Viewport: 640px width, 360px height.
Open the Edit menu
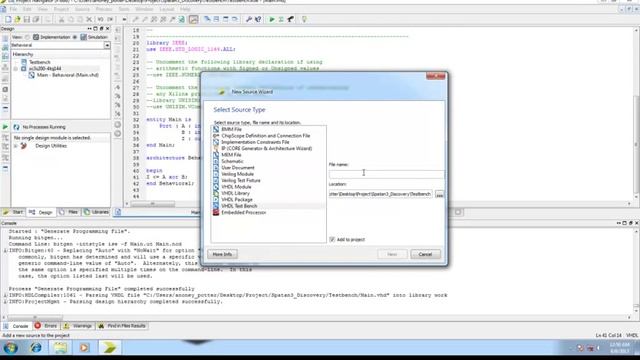click(27, 9)
